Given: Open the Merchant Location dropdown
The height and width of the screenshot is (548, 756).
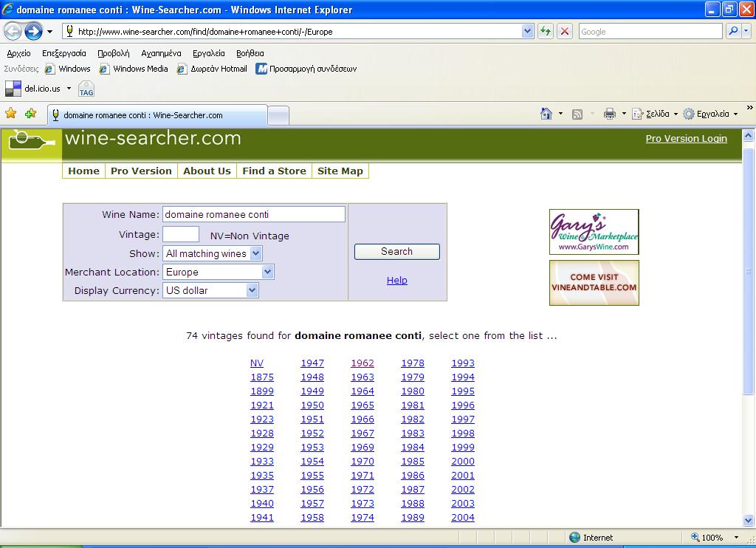Looking at the screenshot, I should [x=219, y=272].
